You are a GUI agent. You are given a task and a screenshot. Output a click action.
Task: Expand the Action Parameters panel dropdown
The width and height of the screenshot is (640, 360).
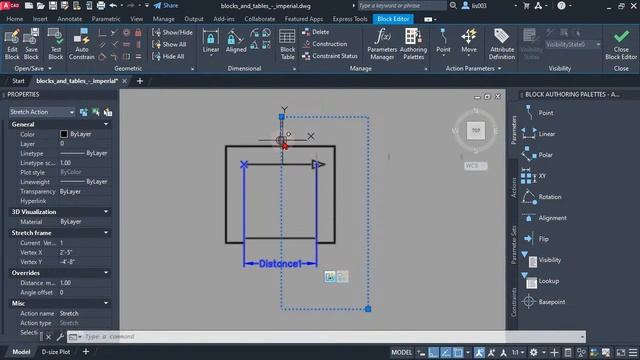pyautogui.click(x=473, y=69)
